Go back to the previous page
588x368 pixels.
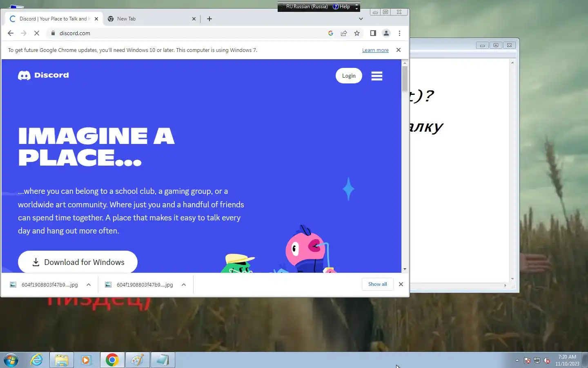click(x=11, y=33)
